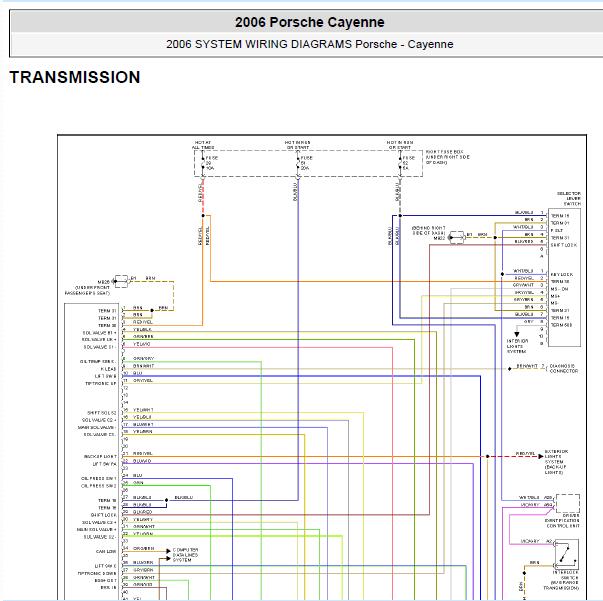Click the "(UNDER FRONT PASSENGER'S SEAT)" note
This screenshot has height=601, width=603.
[88, 290]
